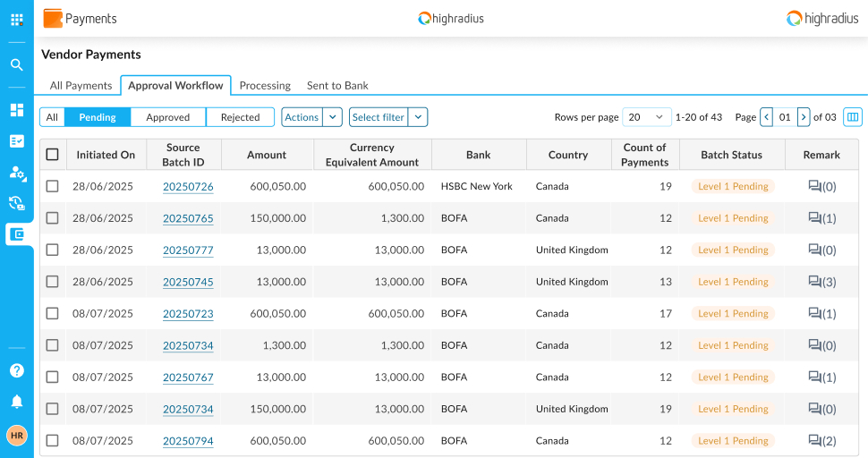
Task: Open the Rows per page dropdown
Action: (x=646, y=117)
